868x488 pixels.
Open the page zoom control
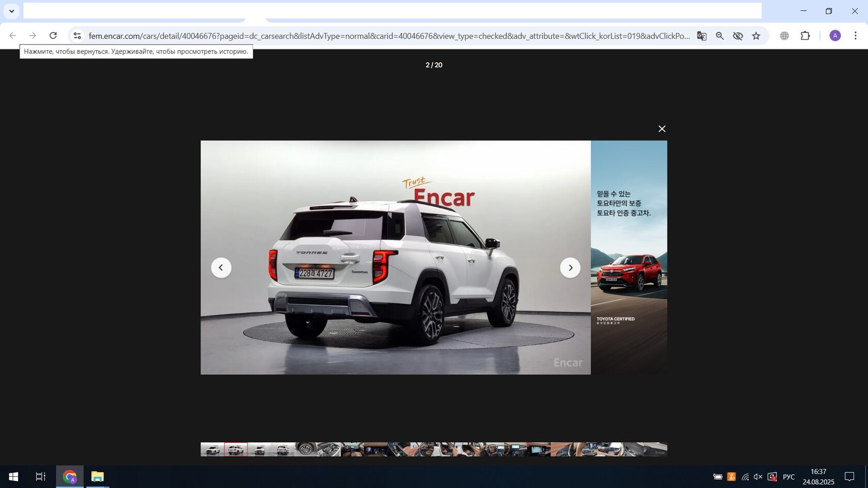(x=720, y=36)
